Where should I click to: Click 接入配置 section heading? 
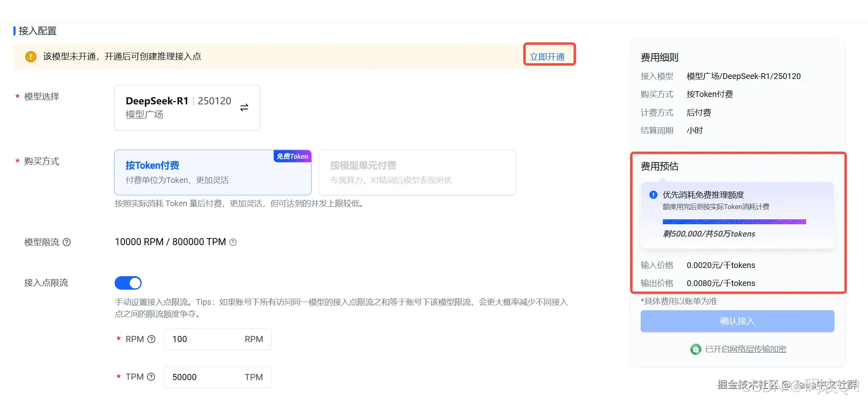[x=38, y=31]
